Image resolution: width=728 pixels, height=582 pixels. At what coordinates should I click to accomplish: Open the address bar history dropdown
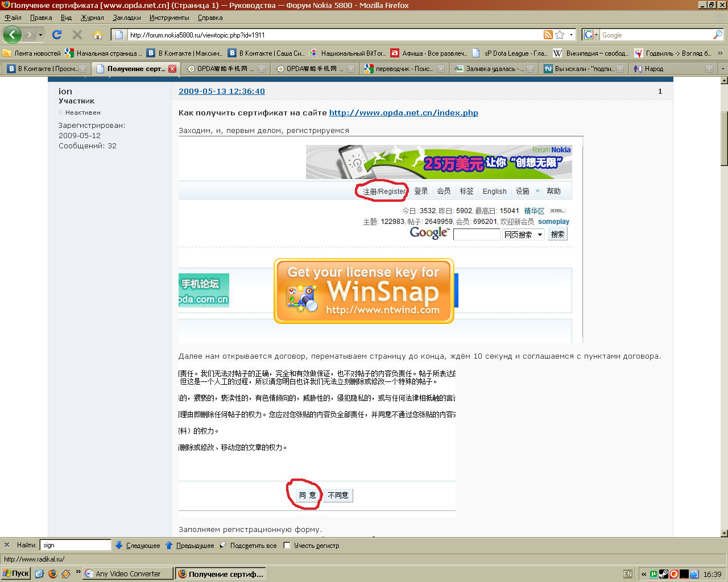pyautogui.click(x=571, y=35)
